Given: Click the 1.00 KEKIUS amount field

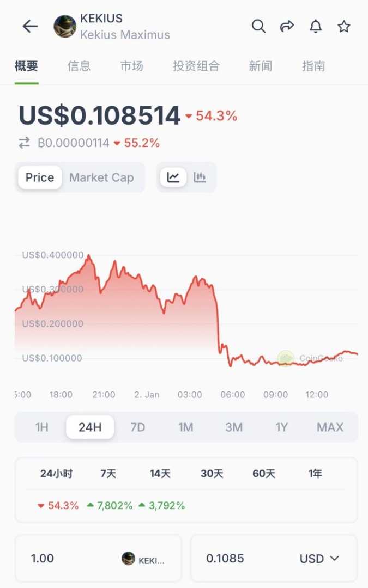Looking at the screenshot, I should (x=65, y=559).
